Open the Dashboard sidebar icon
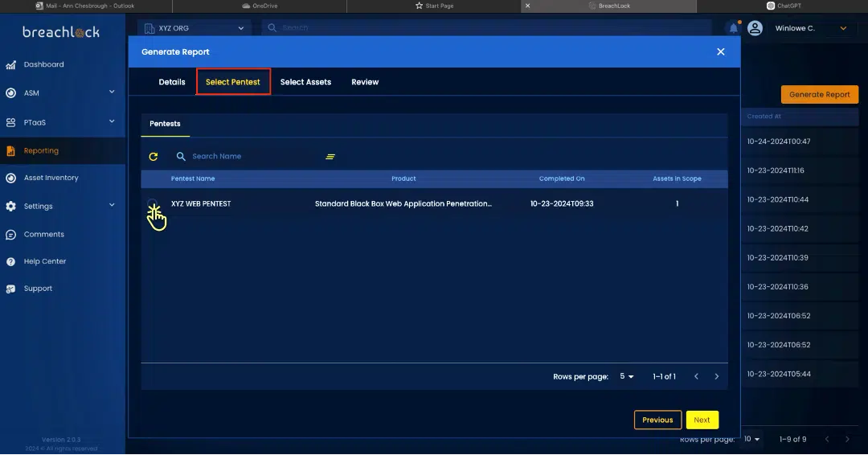This screenshot has height=455, width=868. click(x=10, y=65)
